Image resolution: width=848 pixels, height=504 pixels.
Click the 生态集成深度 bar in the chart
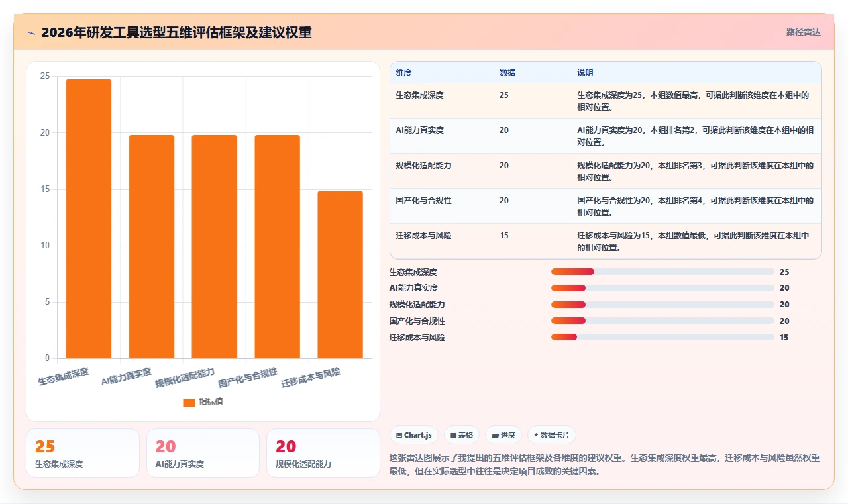point(89,219)
